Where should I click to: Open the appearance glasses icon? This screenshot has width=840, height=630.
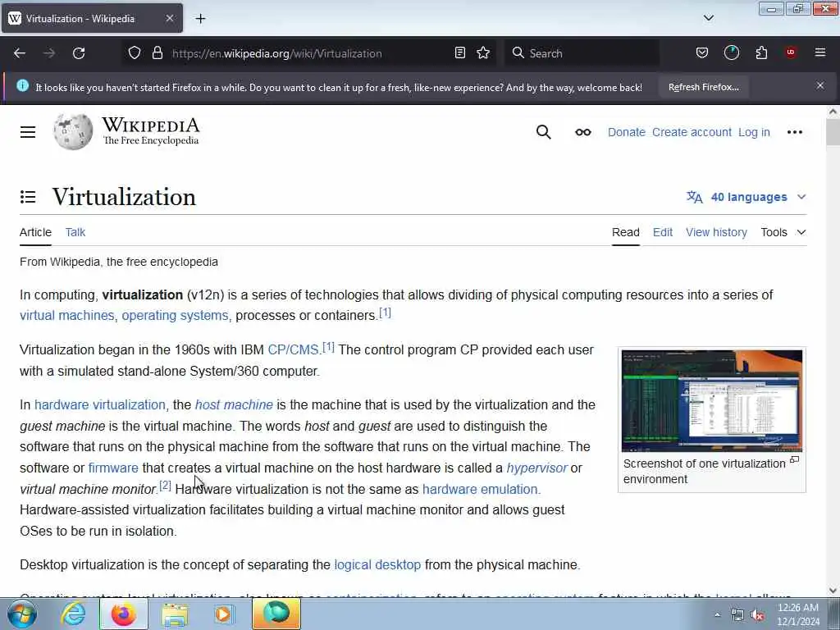pyautogui.click(x=583, y=132)
